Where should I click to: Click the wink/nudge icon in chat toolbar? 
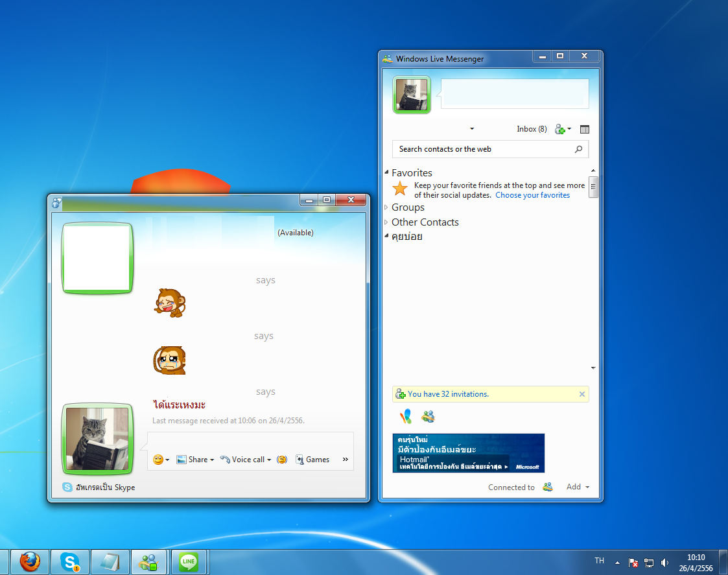pos(282,460)
